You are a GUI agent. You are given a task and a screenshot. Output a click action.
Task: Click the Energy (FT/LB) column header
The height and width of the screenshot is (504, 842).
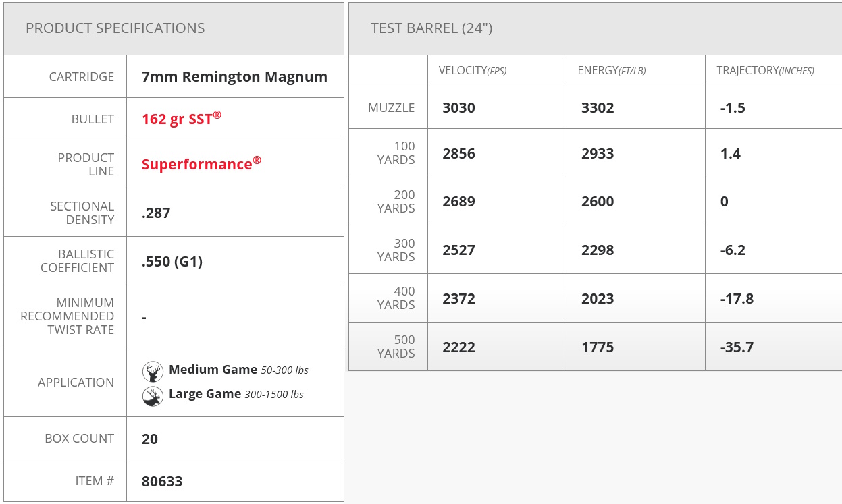coord(612,70)
